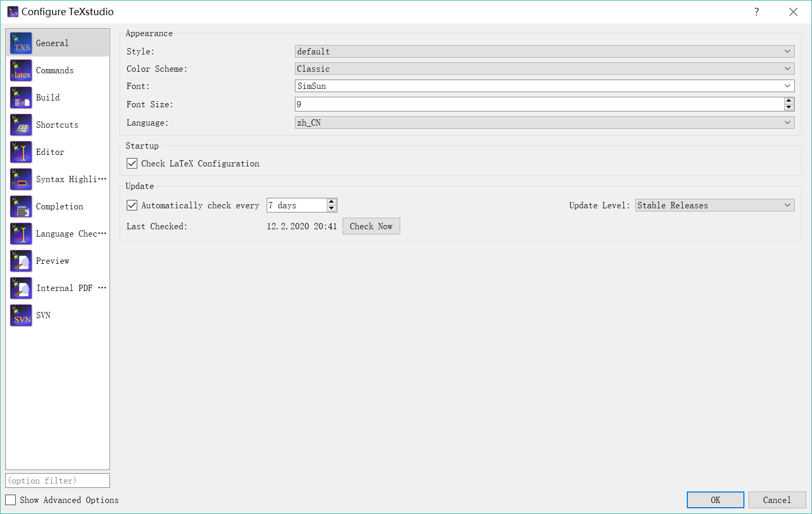812x514 pixels.
Task: Click the Language Checking sidebar icon
Action: [21, 233]
